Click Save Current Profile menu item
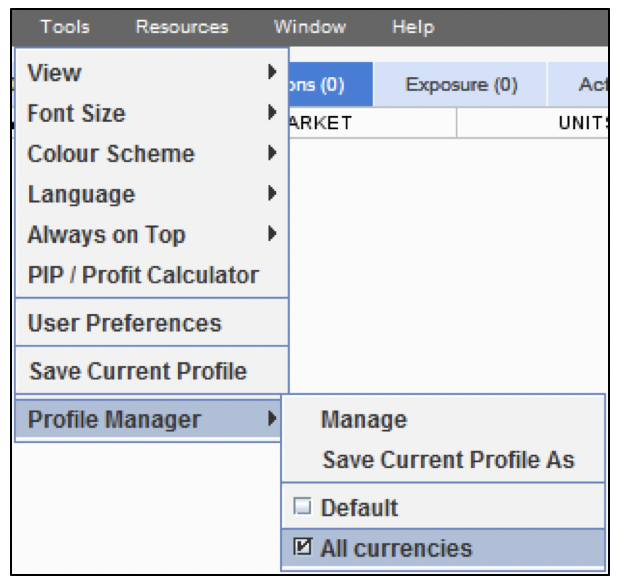Screen dimensions: 620x584 tap(138, 371)
